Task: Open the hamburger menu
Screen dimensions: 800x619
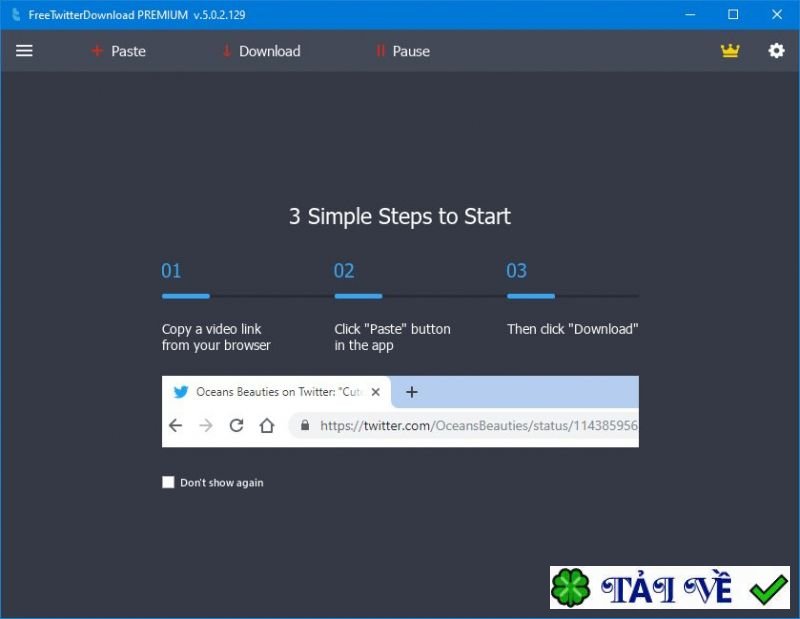Action: coord(24,51)
